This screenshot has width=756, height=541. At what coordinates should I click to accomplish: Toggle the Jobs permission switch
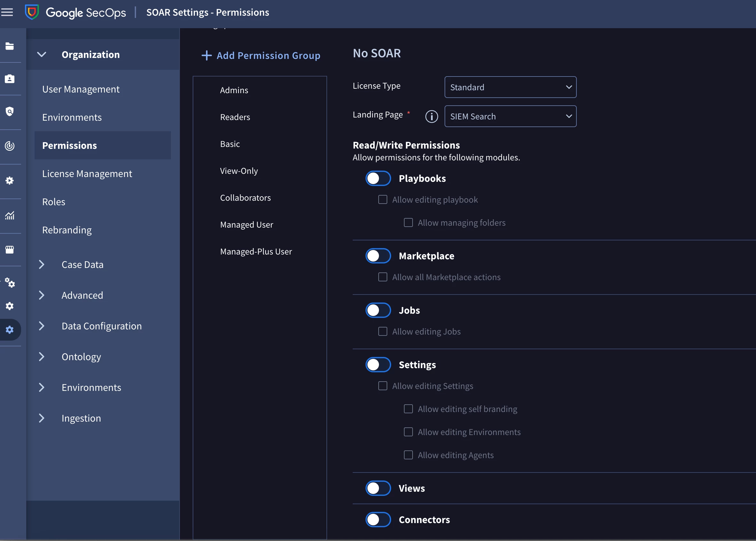pyautogui.click(x=378, y=310)
